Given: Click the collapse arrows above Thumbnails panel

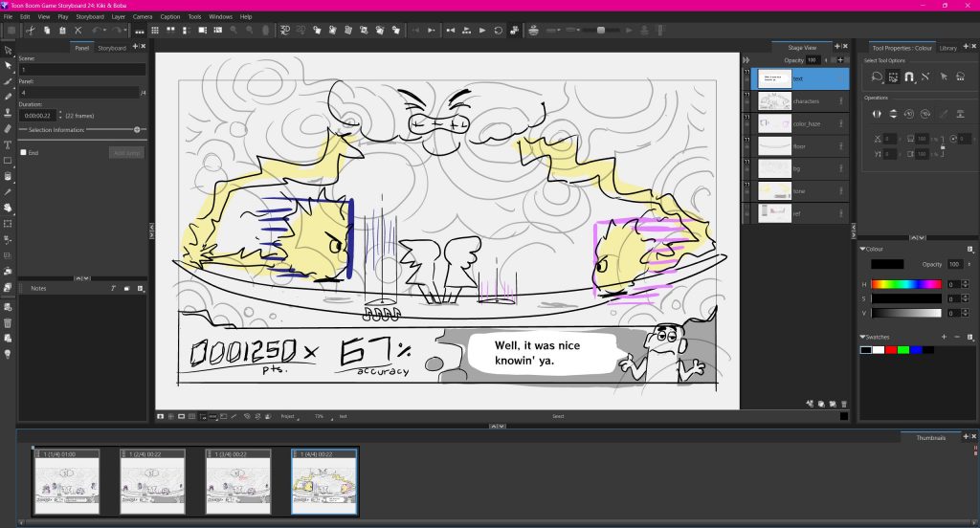Looking at the screenshot, I should pos(498,427).
